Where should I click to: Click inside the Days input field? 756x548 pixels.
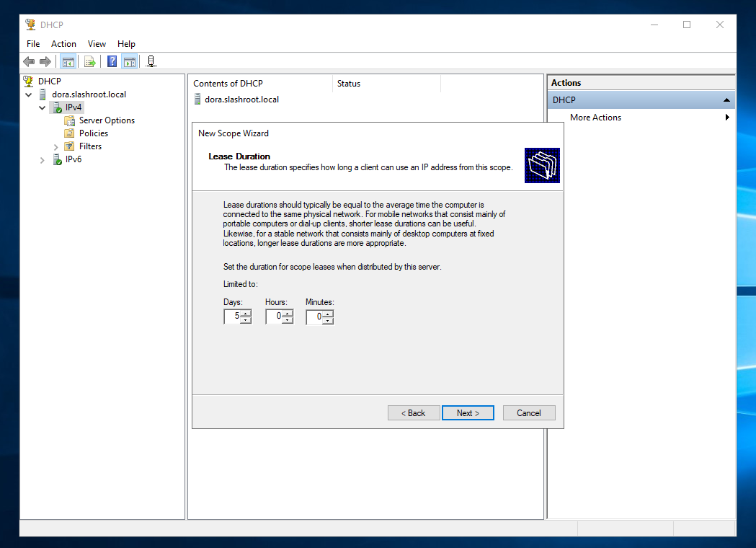click(x=232, y=317)
